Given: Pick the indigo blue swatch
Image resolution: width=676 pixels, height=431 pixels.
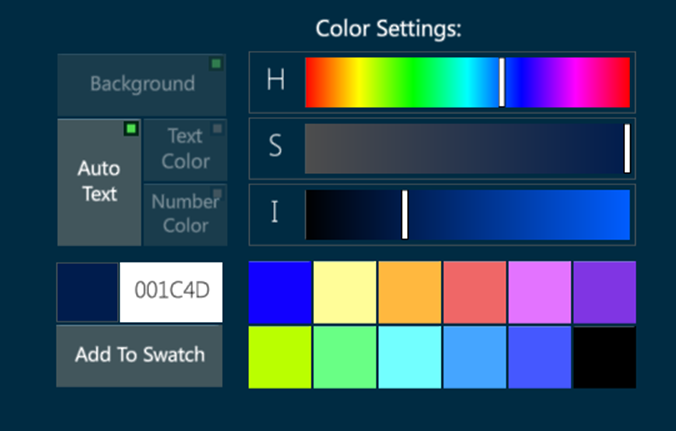Looking at the screenshot, I should (540, 357).
